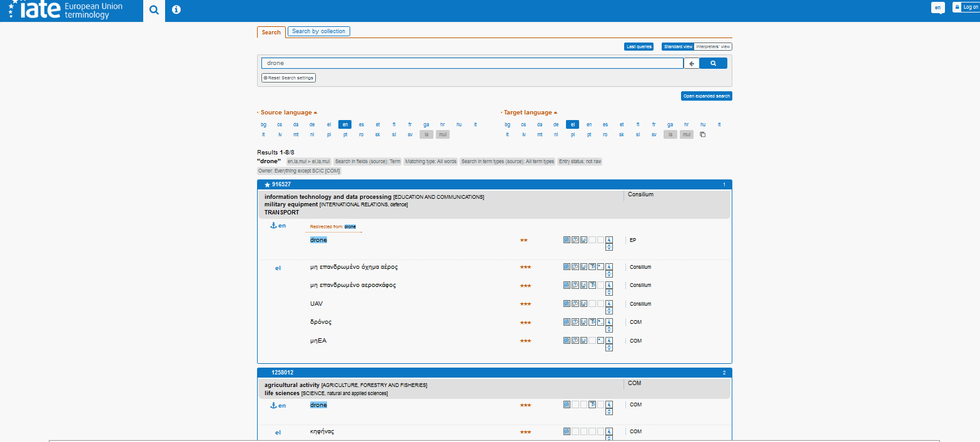Collapse the Target language section
This screenshot has width=980, height=442.
point(529,113)
